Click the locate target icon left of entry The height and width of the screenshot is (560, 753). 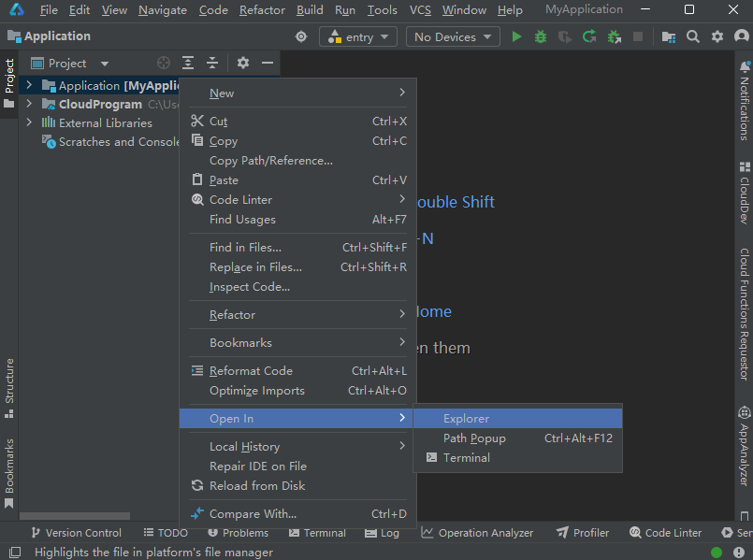(x=301, y=36)
